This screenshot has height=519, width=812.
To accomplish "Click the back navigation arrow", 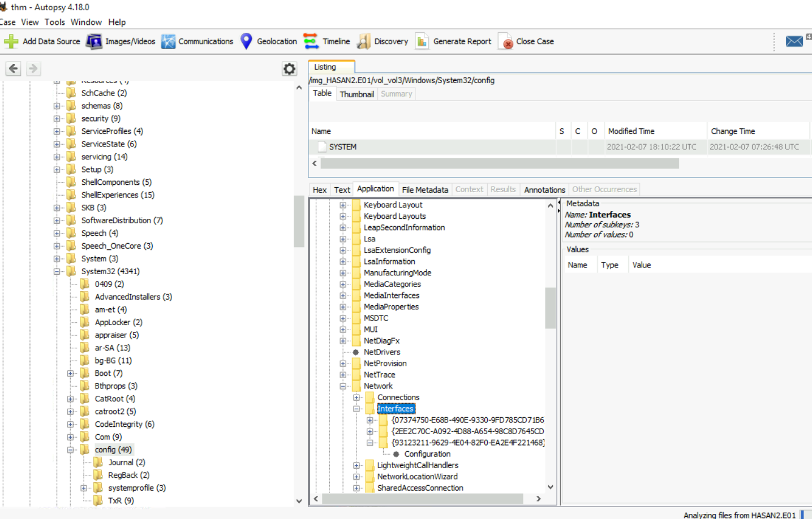I will click(x=14, y=69).
